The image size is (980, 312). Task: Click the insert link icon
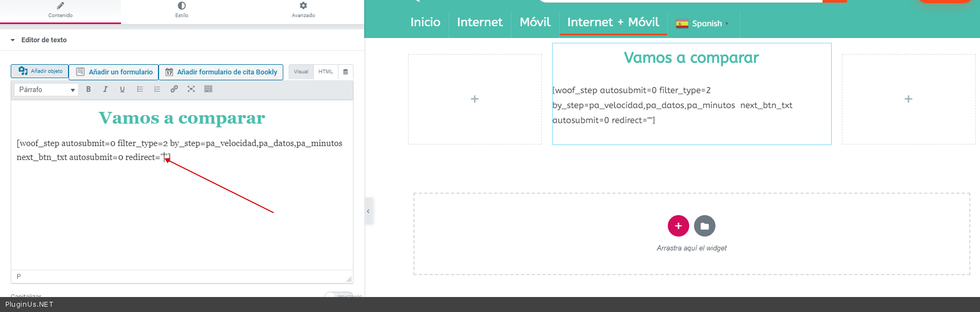point(174,89)
